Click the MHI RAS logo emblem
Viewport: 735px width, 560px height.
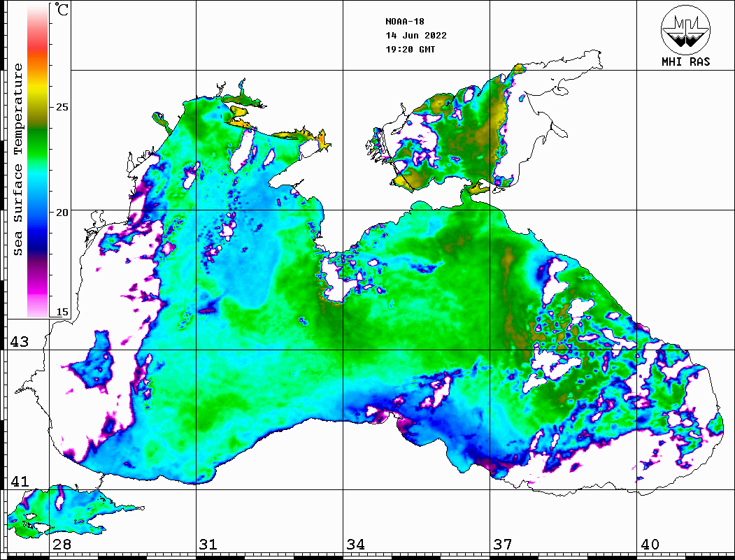(x=686, y=29)
